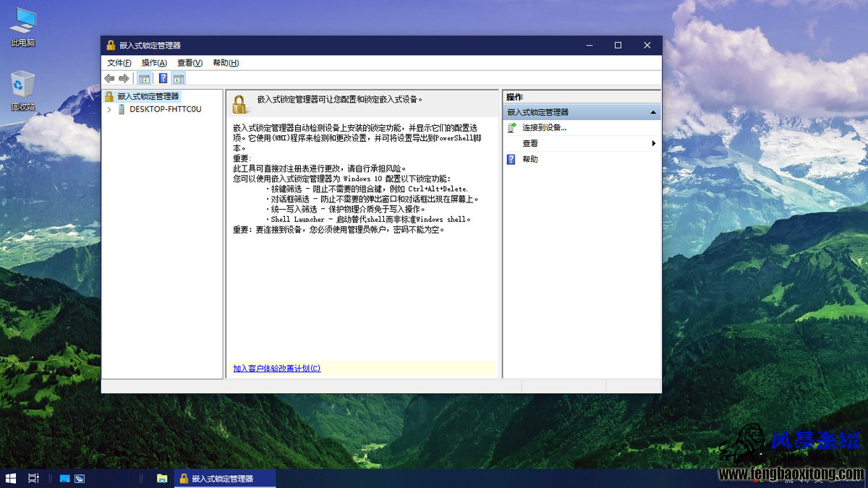This screenshot has width=868, height=488.
Task: Toggle the show/hide console tree toolbar icon
Action: (144, 78)
